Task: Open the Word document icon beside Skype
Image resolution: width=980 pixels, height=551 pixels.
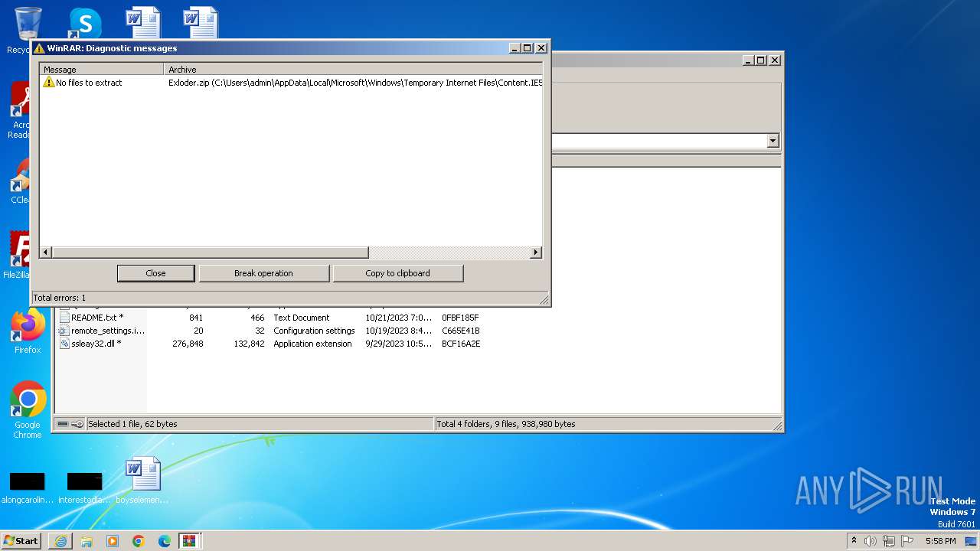Action: pyautogui.click(x=143, y=23)
